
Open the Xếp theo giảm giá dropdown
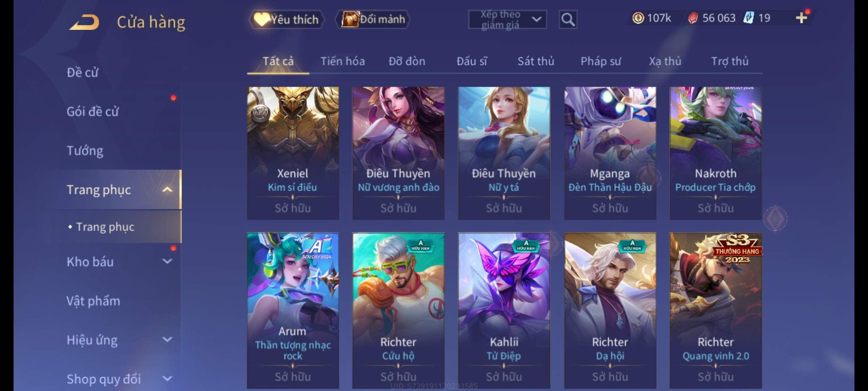(x=507, y=20)
